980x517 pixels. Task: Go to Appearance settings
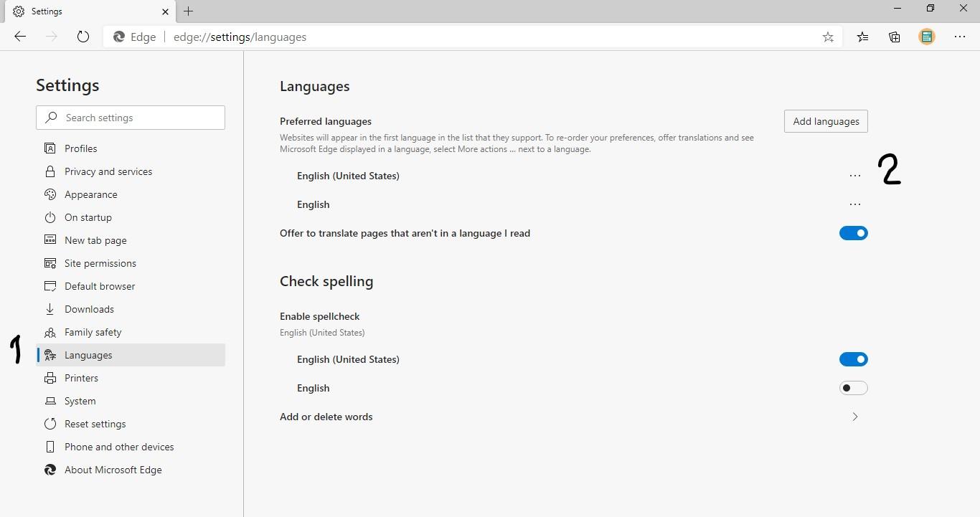click(x=131, y=194)
